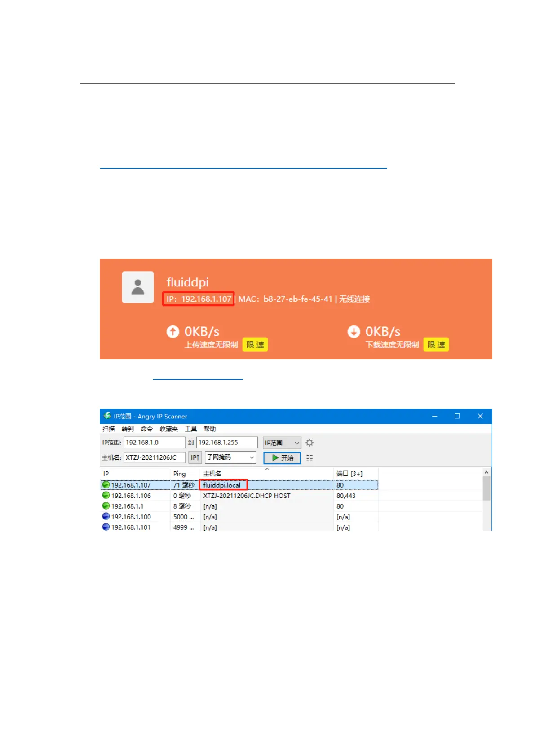
Task: Click the results list scrollbar thumb
Action: (x=486, y=488)
